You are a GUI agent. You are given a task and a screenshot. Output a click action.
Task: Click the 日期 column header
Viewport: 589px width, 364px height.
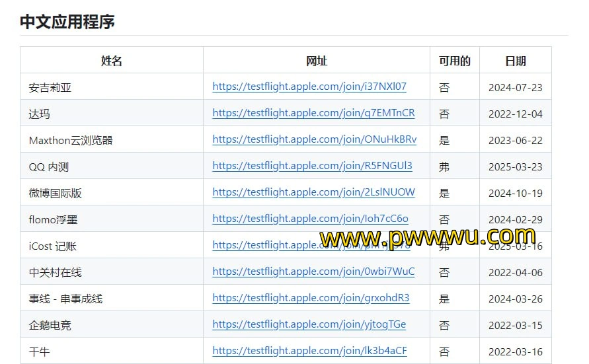coord(516,61)
